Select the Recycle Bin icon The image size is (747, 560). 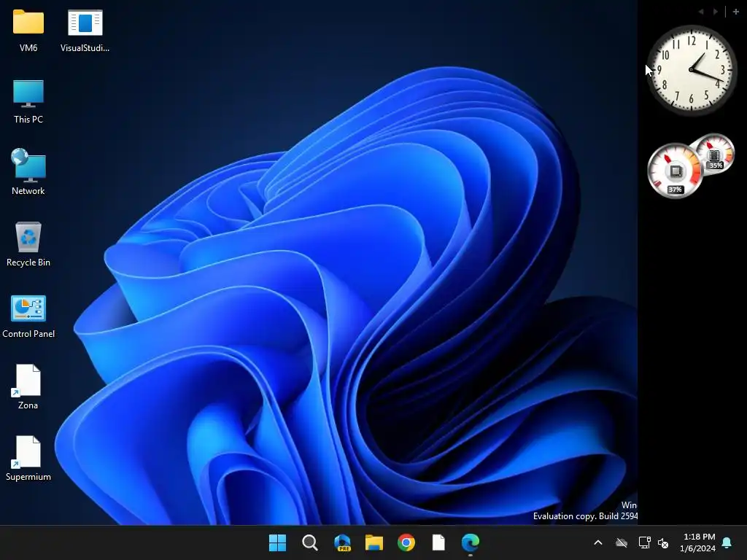coord(28,244)
